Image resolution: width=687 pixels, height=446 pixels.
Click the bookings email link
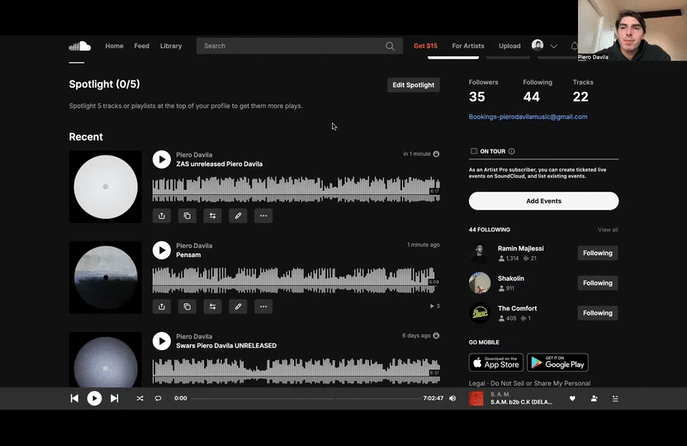coord(528,117)
